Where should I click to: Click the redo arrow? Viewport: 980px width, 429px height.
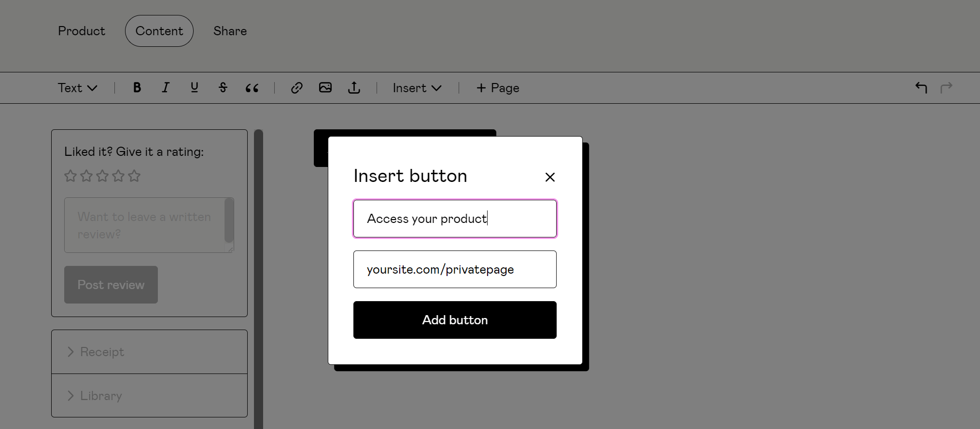(x=946, y=87)
